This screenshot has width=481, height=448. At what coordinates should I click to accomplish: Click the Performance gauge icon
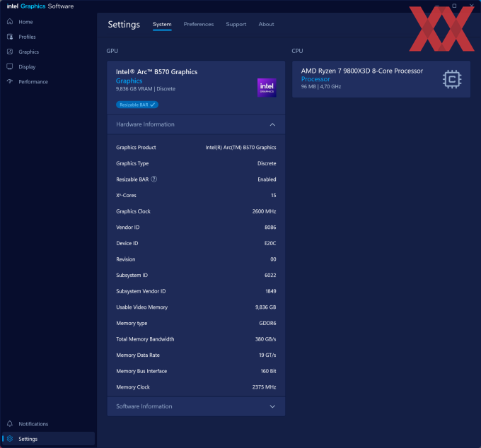(x=10, y=81)
